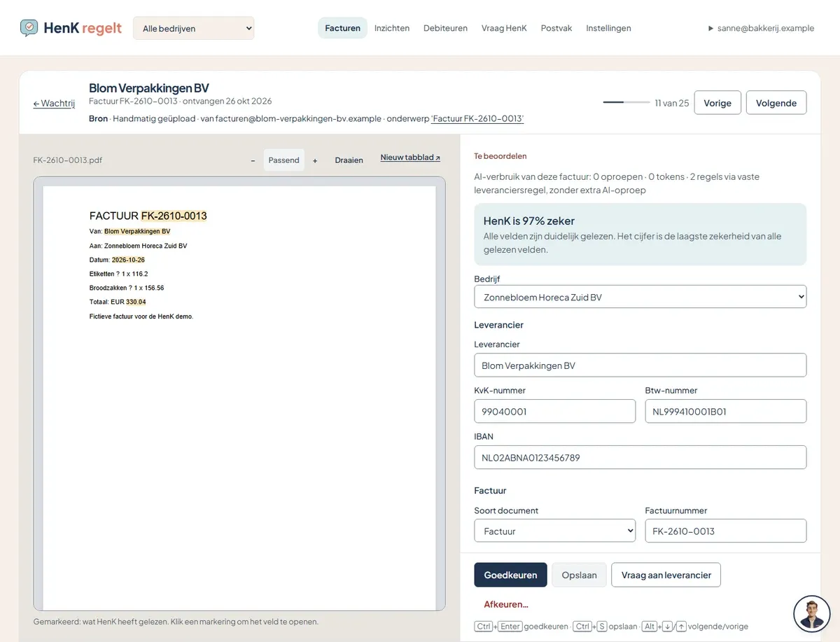Viewport: 840px width, 642px height.
Task: Click the HenK regelt speech bubble logo
Action: [x=29, y=28]
